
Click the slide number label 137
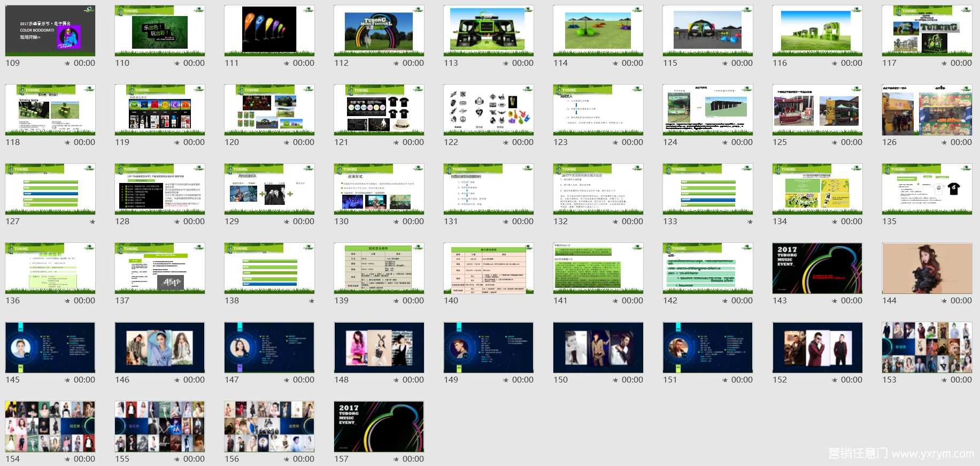click(122, 301)
